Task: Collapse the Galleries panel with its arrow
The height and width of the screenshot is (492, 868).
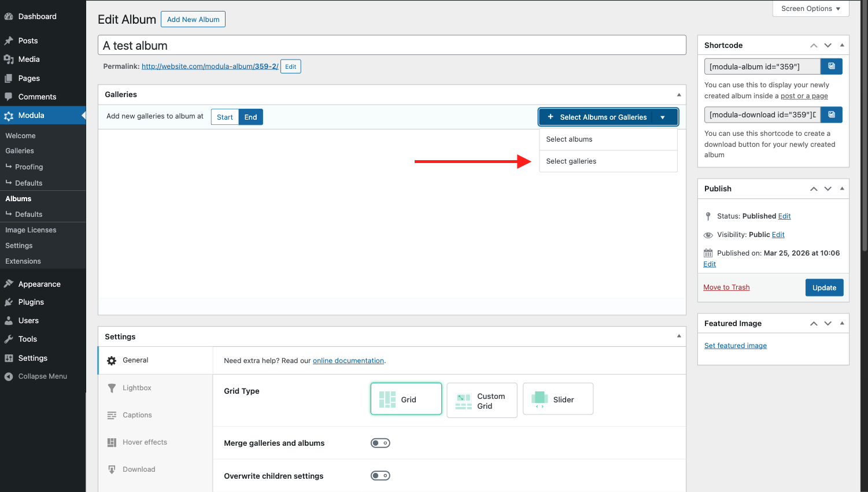Action: click(x=679, y=95)
